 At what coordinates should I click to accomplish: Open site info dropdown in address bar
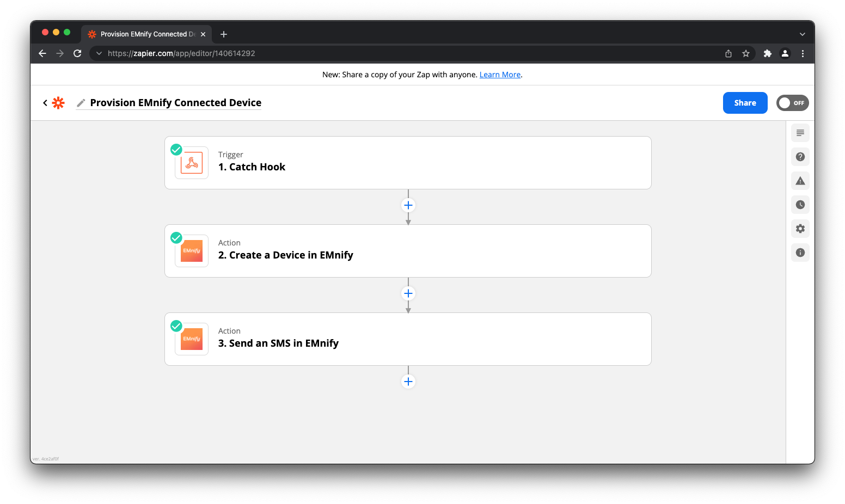99,53
